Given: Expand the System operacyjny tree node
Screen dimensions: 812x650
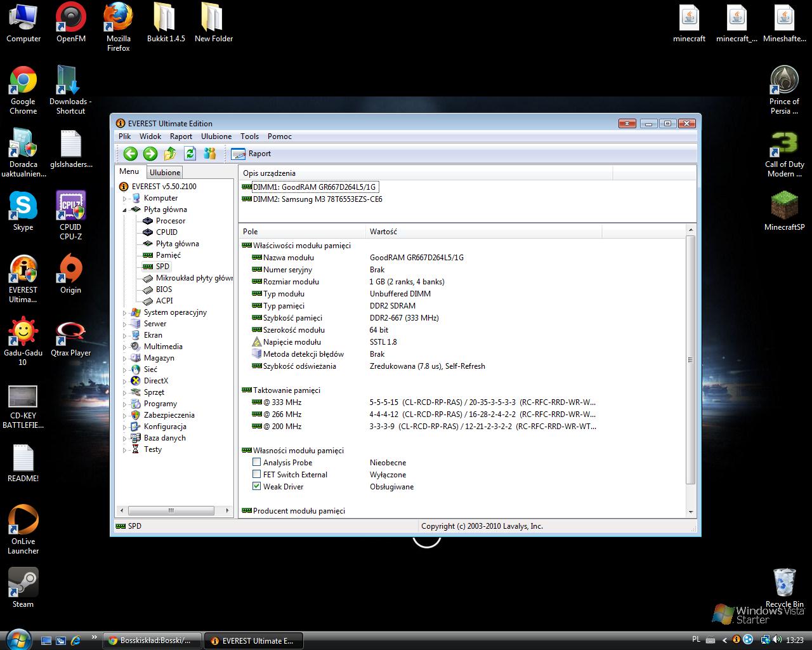Looking at the screenshot, I should click(125, 312).
